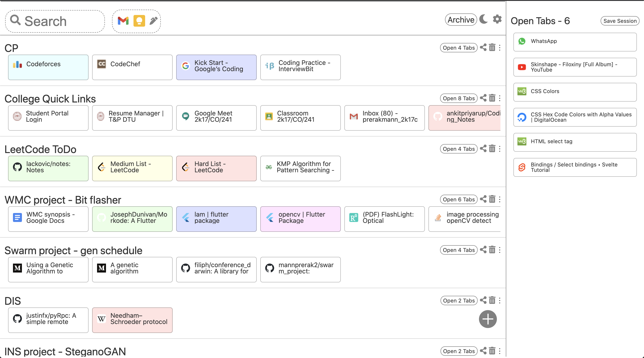The image size is (644, 358).
Task: Open Gmail shortcut icon in top bar
Action: click(123, 21)
